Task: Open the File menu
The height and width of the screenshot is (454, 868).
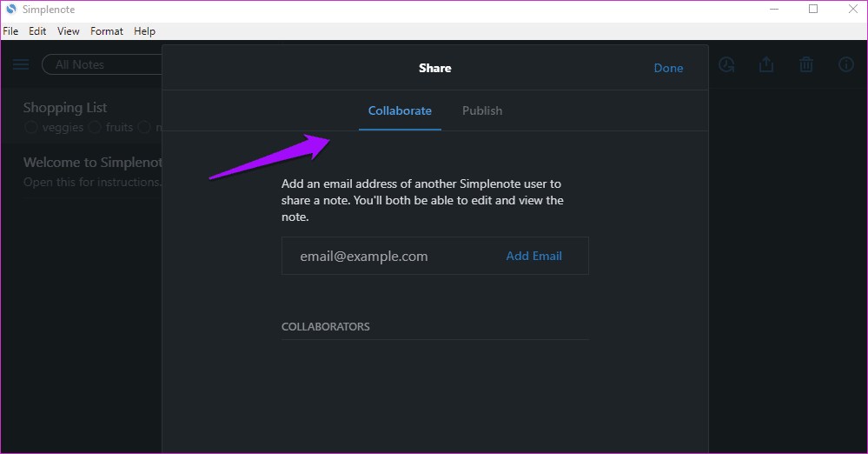Action: 10,31
